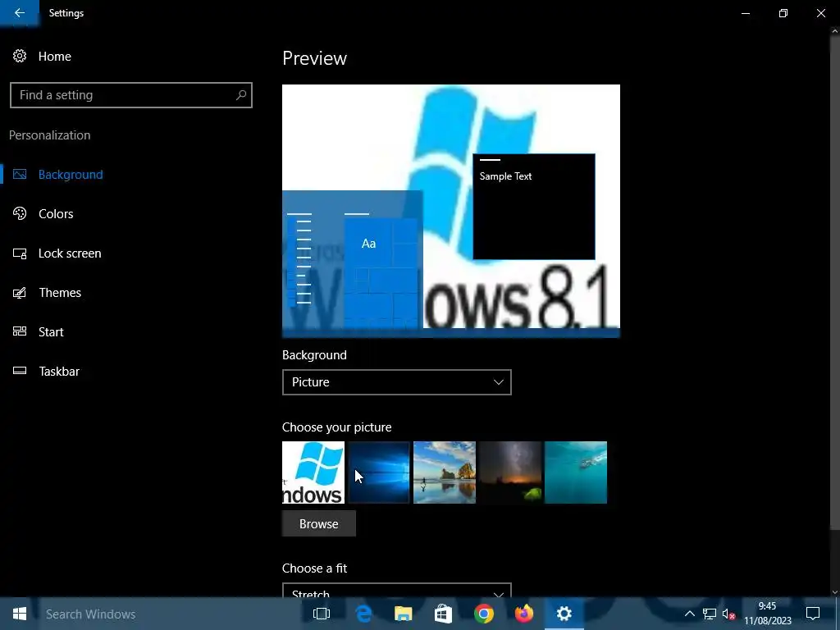Choose the dark blue Windows 10 wallpaper thumbnail

(379, 472)
